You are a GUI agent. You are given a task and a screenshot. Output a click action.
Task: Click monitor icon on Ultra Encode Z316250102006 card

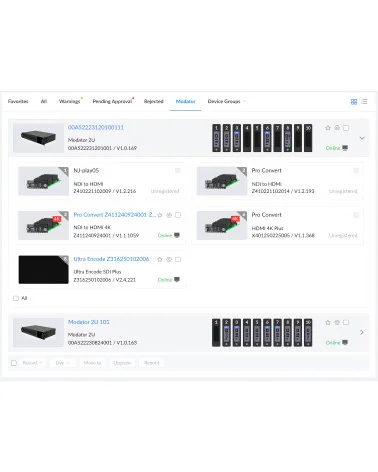coord(177,279)
